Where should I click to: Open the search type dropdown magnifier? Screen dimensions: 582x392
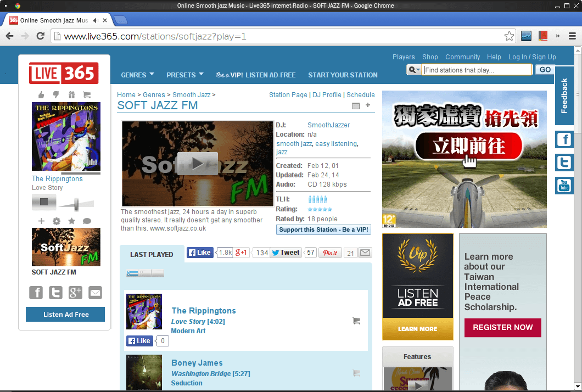tap(413, 70)
